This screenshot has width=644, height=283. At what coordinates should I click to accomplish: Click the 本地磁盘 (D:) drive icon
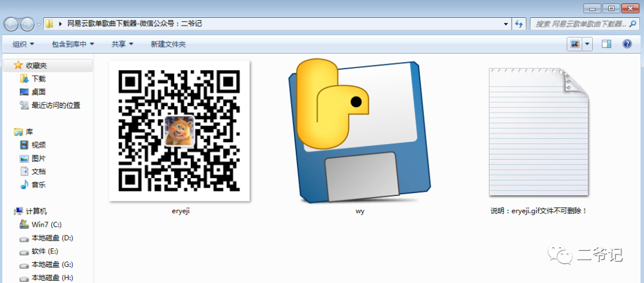[24, 238]
